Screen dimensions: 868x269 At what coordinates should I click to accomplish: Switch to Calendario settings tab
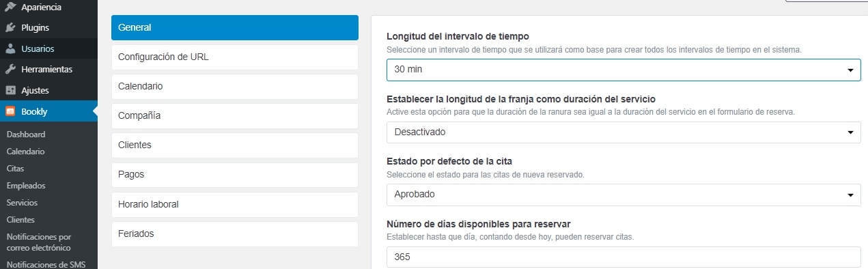235,87
